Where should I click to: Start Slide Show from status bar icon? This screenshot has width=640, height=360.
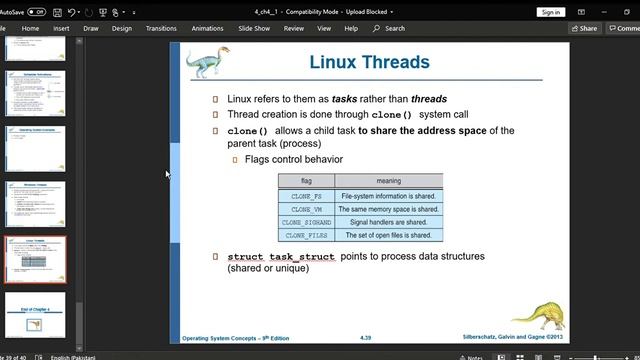pyautogui.click(x=557, y=358)
